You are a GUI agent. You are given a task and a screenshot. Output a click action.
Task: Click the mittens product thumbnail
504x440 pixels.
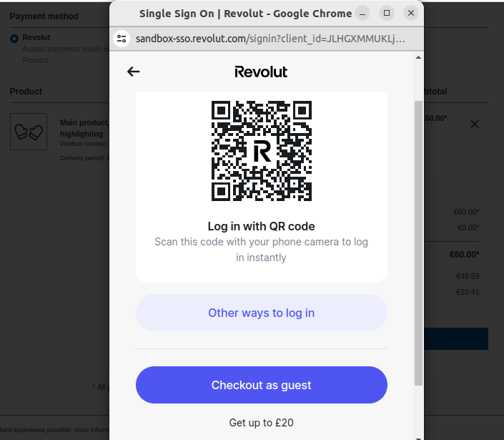[29, 132]
